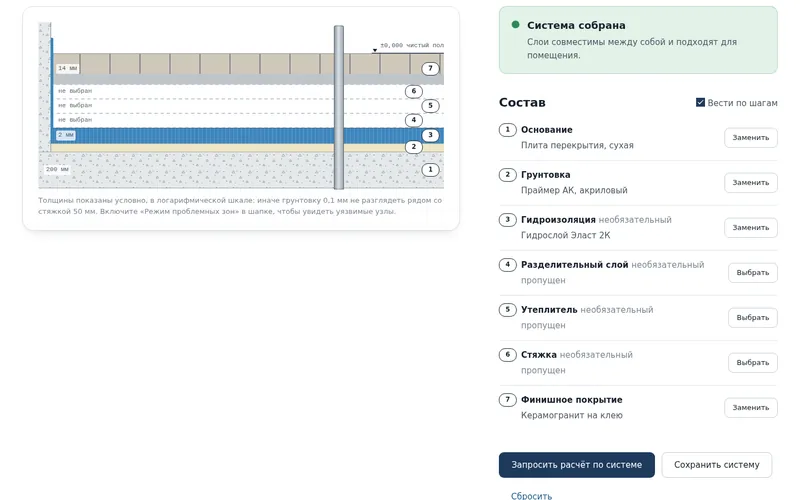Click the Сбросить link

[x=531, y=495]
